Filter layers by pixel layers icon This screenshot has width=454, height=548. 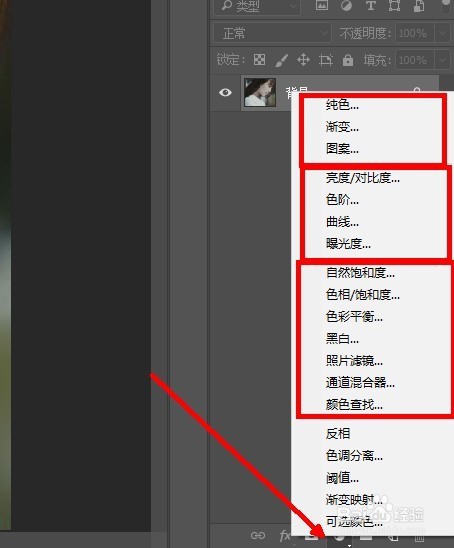coord(322,5)
